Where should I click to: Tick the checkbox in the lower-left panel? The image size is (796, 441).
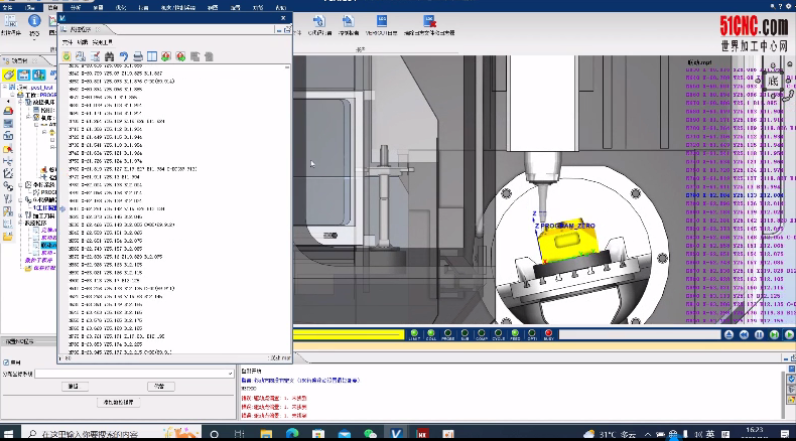tap(5, 362)
